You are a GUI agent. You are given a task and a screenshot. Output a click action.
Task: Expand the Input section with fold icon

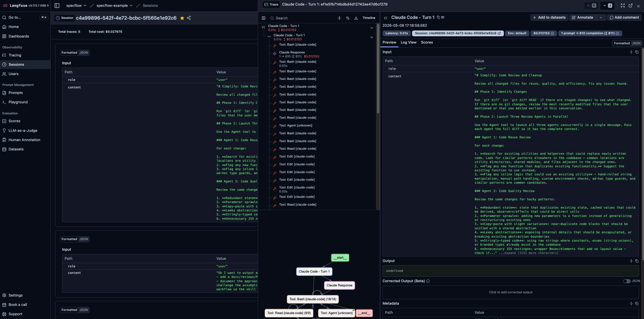pyautogui.click(x=631, y=52)
